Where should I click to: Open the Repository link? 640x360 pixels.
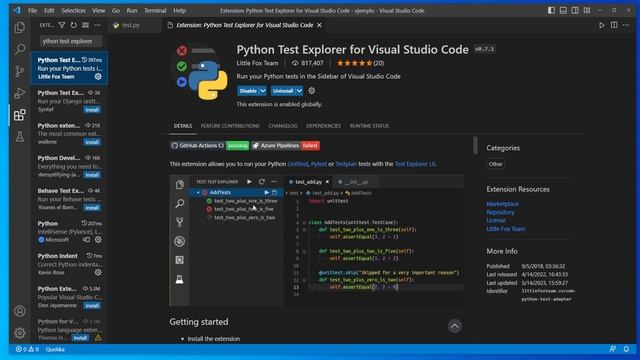coord(500,212)
